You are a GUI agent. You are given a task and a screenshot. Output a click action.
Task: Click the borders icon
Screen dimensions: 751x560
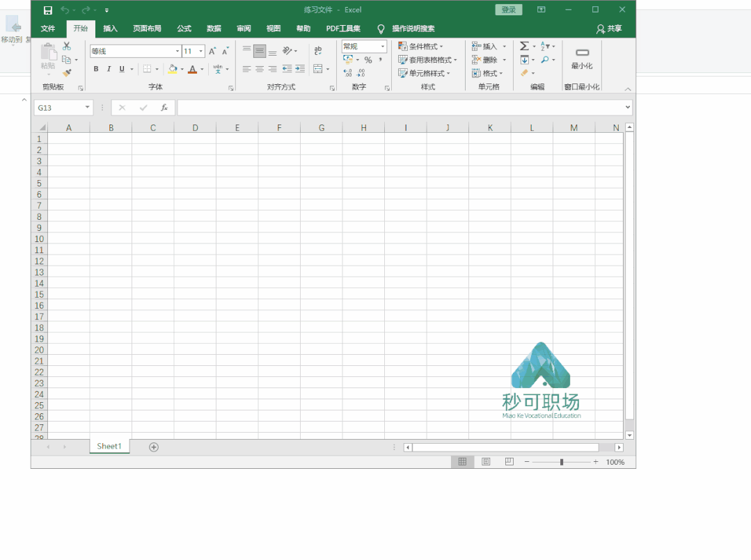147,69
